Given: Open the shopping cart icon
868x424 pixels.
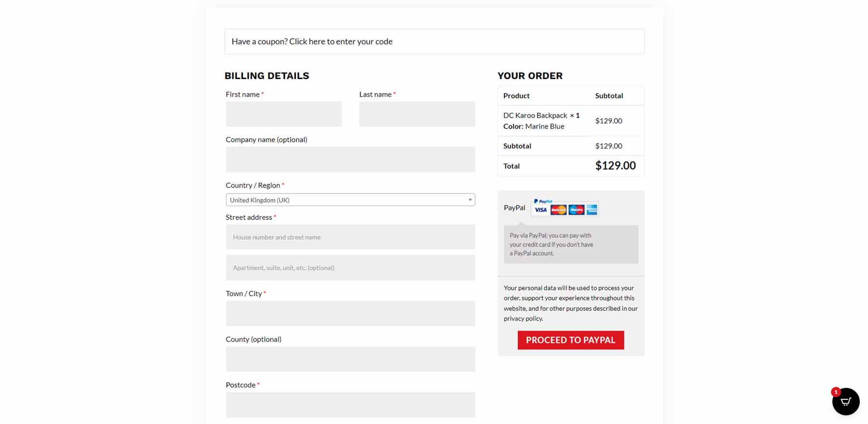Looking at the screenshot, I should coord(845,401).
